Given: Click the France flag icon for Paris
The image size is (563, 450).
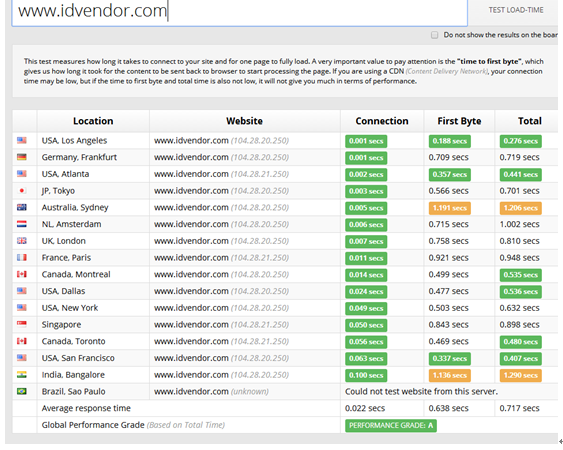Looking at the screenshot, I should pos(22,257).
